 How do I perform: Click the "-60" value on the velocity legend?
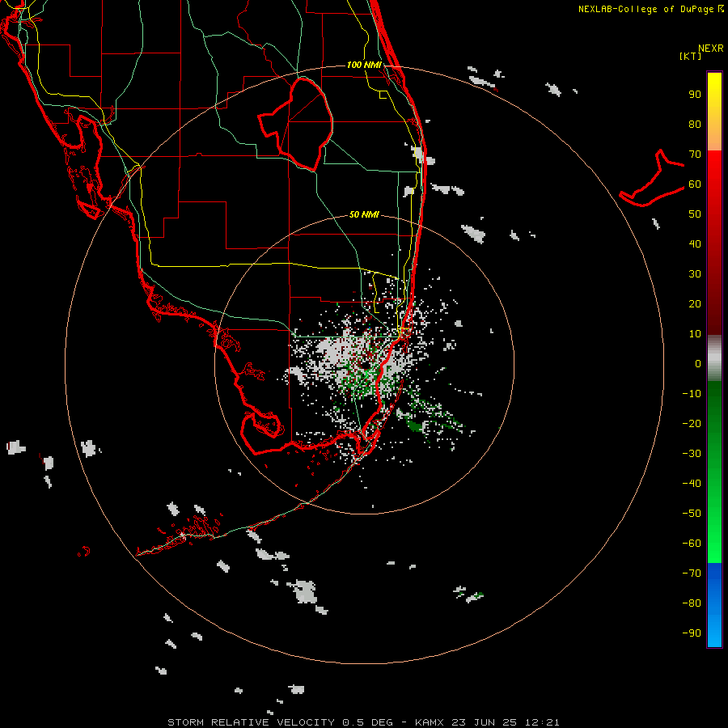pyautogui.click(x=692, y=544)
